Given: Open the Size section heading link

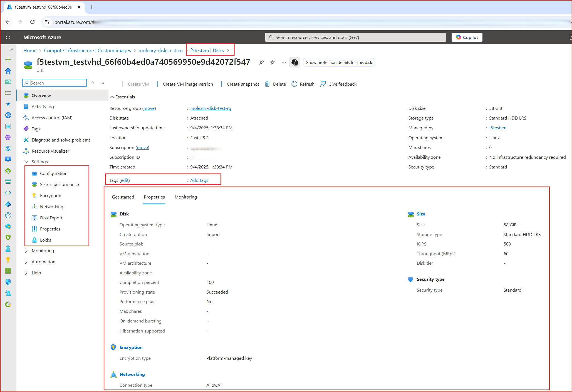Looking at the screenshot, I should tap(421, 214).
